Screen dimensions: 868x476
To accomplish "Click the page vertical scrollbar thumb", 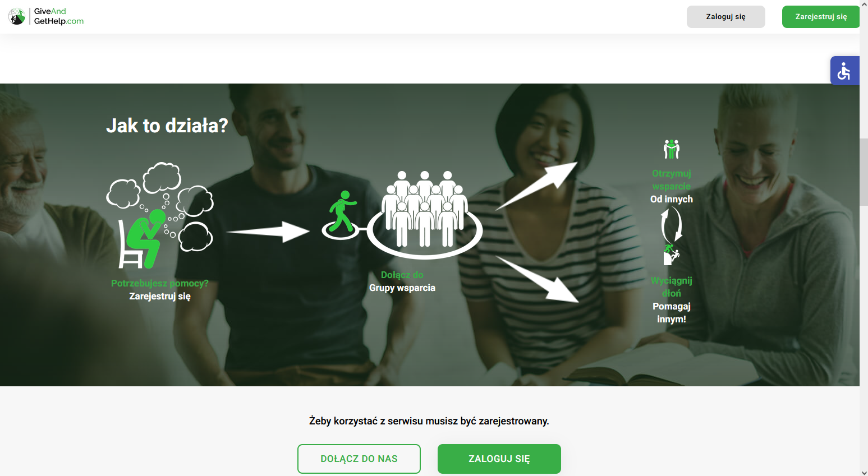I will pyautogui.click(x=864, y=172).
